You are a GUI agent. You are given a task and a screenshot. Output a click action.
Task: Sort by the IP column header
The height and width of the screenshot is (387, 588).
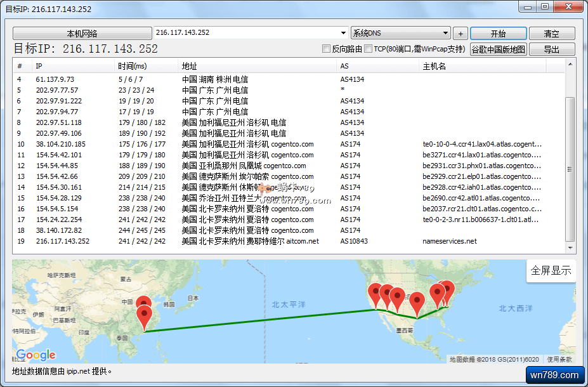point(73,67)
